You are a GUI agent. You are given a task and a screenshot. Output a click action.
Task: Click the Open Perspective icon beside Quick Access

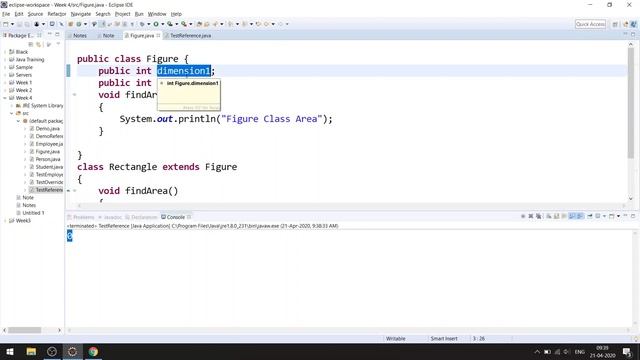pyautogui.click(x=615, y=24)
